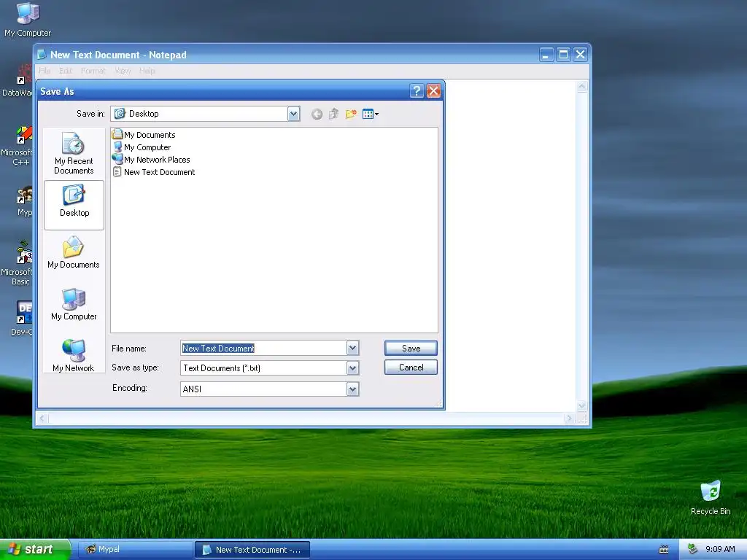Select the Mypal desktop shortcut icon
This screenshot has height=560, width=747.
coord(24,201)
